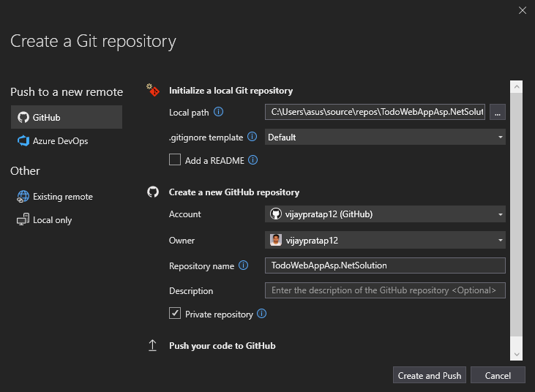The width and height of the screenshot is (535, 392).
Task: Click the Create and Push button
Action: [x=429, y=375]
